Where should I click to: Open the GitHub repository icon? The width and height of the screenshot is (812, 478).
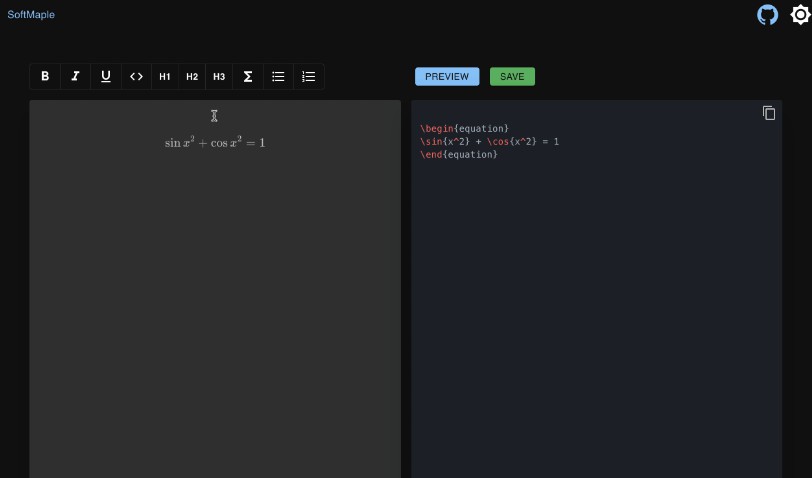[767, 14]
